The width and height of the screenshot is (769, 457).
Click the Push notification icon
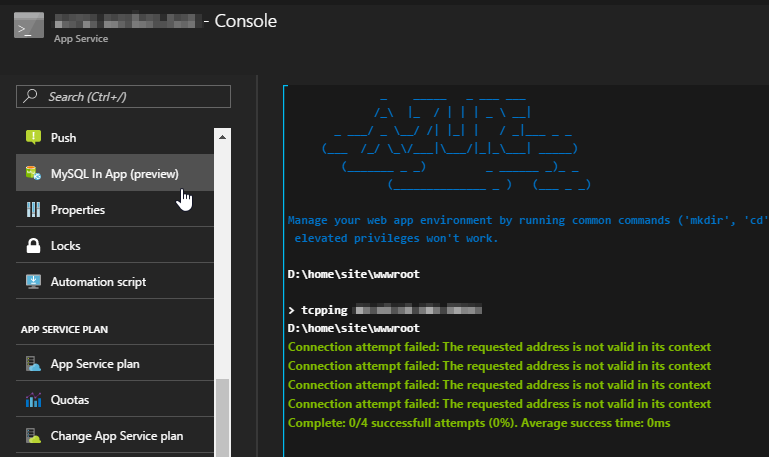(33, 137)
